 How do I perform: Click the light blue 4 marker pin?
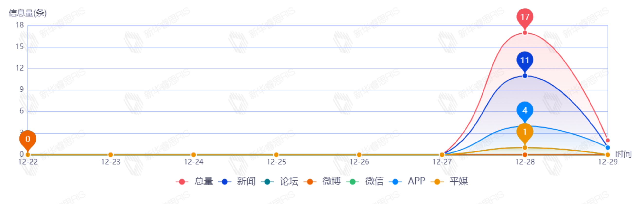click(x=525, y=110)
